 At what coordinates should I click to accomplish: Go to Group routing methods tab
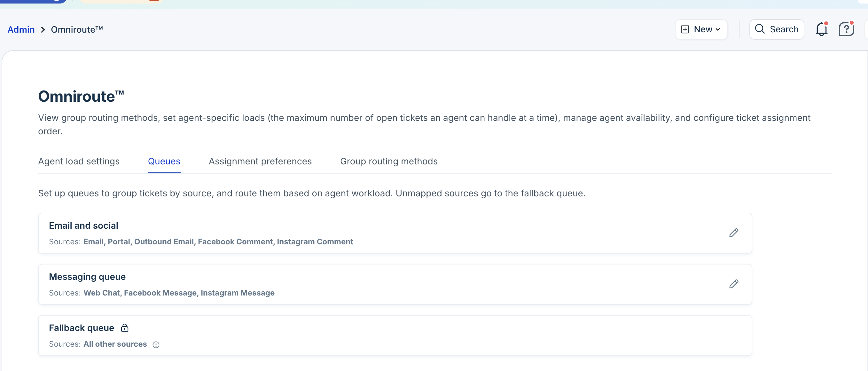388,162
